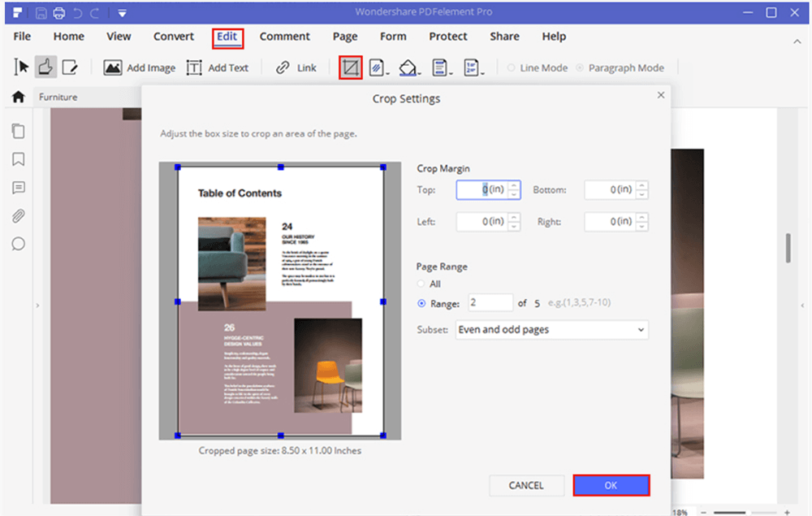Select the Crop tool in the toolbar
Viewport: 812px width, 516px height.
pos(350,67)
